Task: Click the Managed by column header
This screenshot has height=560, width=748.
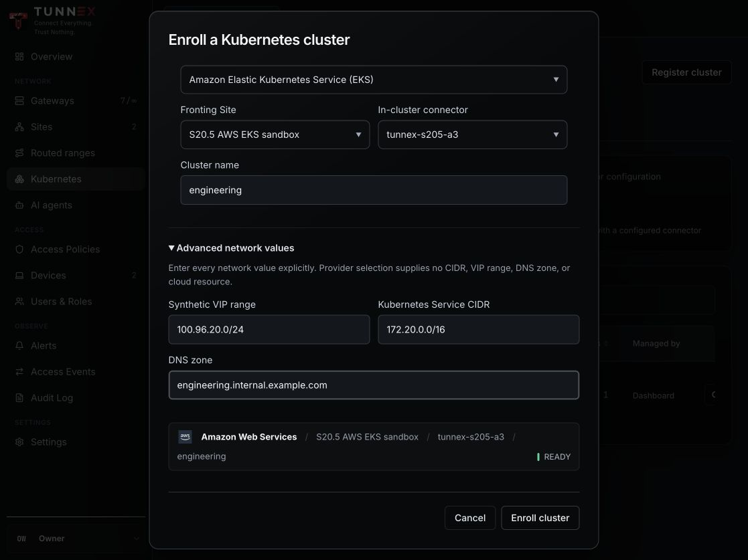Action: (656, 344)
